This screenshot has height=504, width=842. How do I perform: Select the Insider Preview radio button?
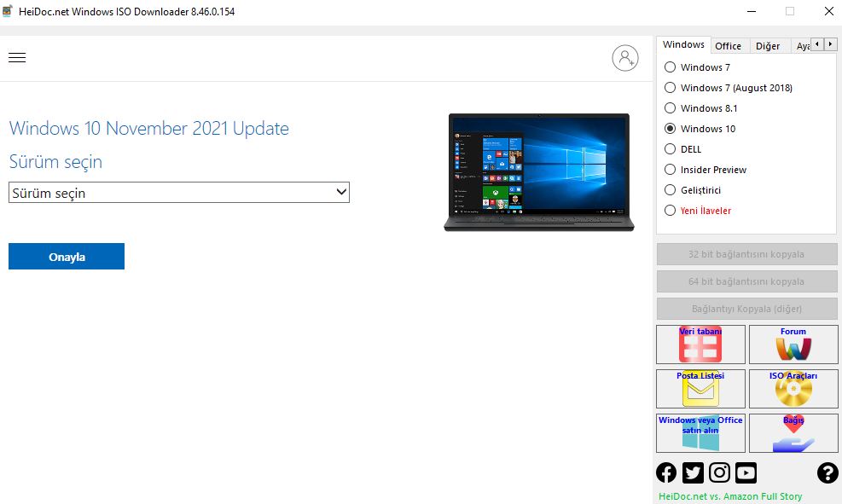pos(671,170)
